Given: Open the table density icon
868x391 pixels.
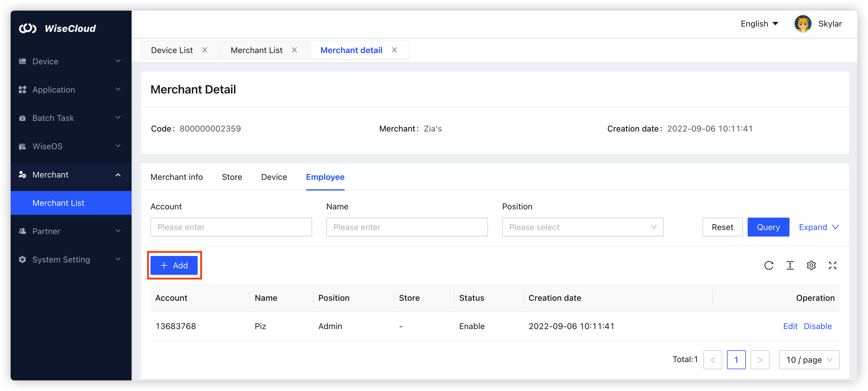Looking at the screenshot, I should 790,265.
